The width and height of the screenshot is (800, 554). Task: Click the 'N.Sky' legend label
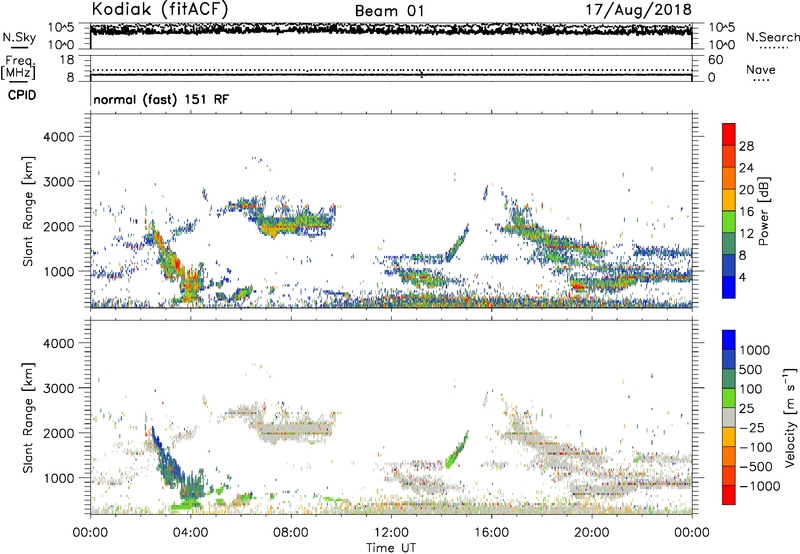click(19, 37)
